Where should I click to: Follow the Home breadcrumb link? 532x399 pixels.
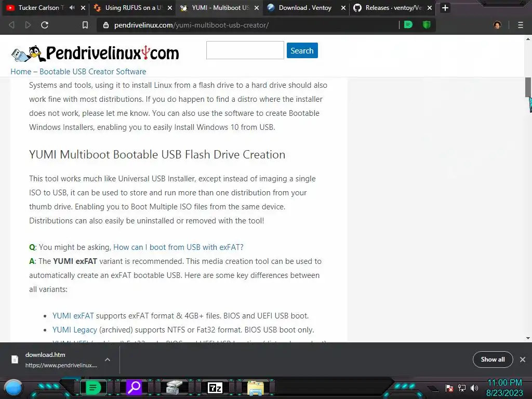21,72
